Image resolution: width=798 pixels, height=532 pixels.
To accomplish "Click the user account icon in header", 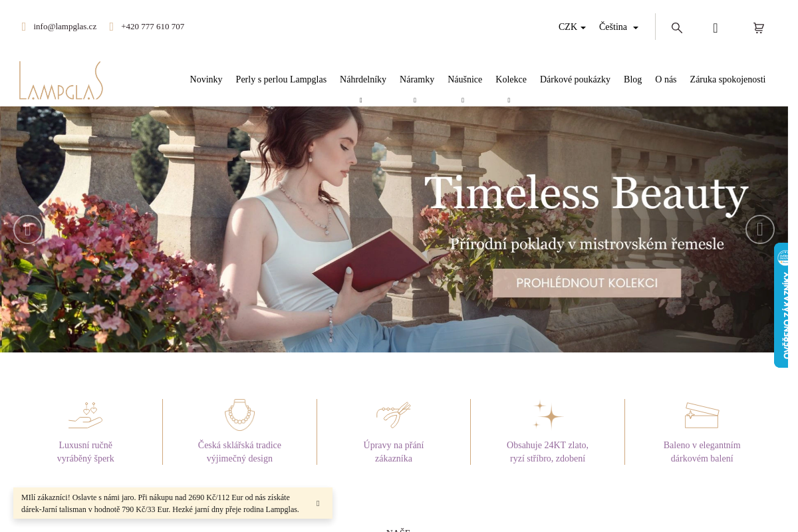I will [716, 28].
